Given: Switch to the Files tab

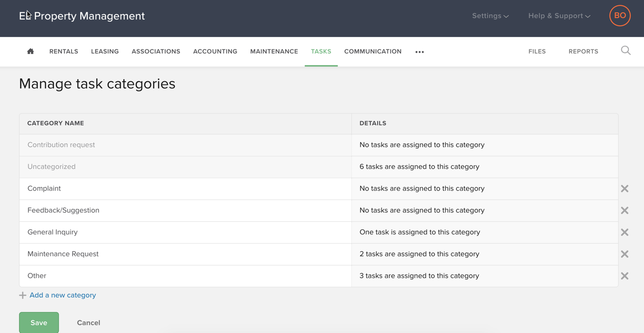Looking at the screenshot, I should click(537, 51).
